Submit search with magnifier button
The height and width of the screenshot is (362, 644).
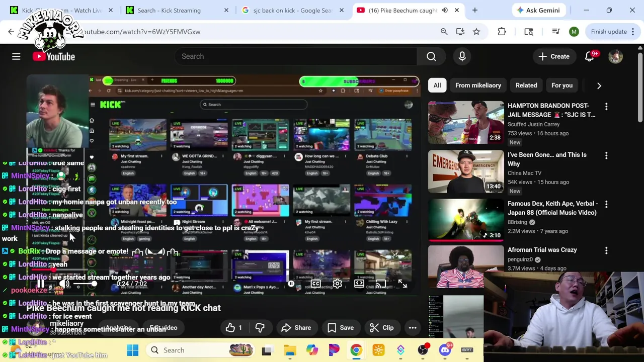[431, 56]
